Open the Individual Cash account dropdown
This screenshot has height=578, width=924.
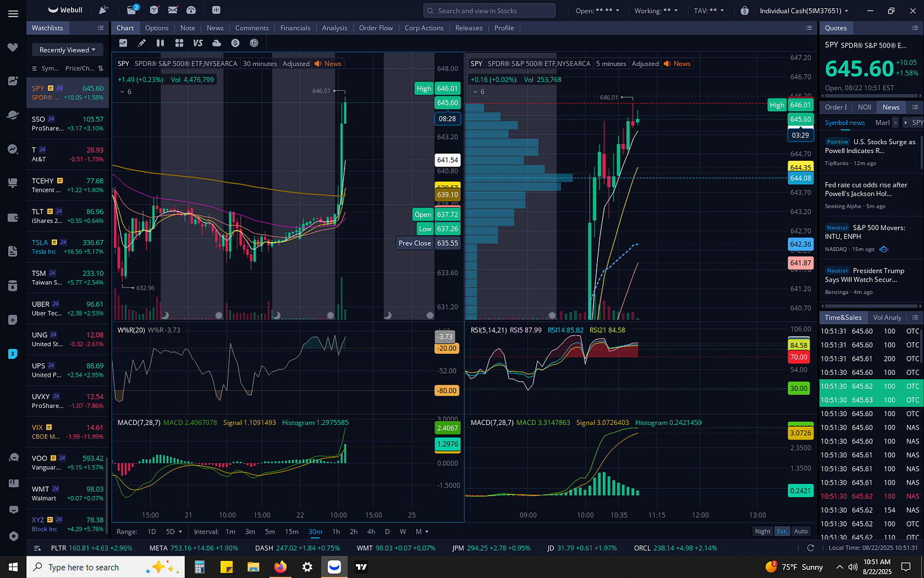tap(804, 11)
